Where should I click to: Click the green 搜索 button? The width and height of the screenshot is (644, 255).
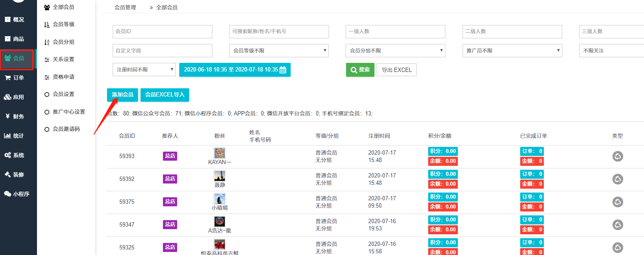[x=360, y=70]
